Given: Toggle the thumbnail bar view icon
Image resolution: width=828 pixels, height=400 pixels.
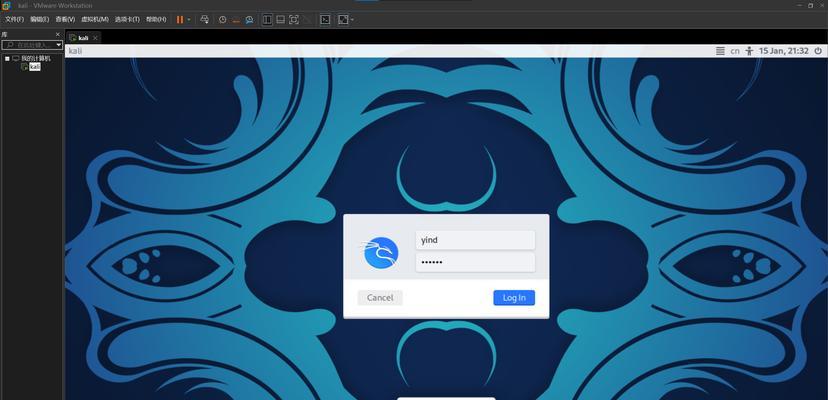Looking at the screenshot, I should coord(280,20).
